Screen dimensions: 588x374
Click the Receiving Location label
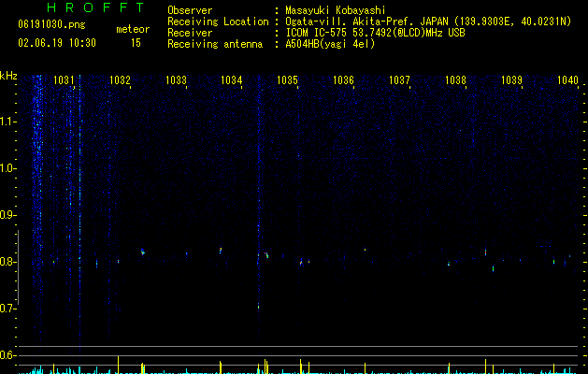(218, 22)
